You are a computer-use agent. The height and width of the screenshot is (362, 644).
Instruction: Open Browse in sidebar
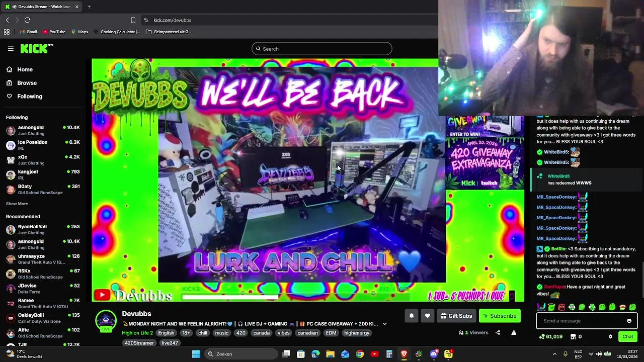(x=22, y=83)
